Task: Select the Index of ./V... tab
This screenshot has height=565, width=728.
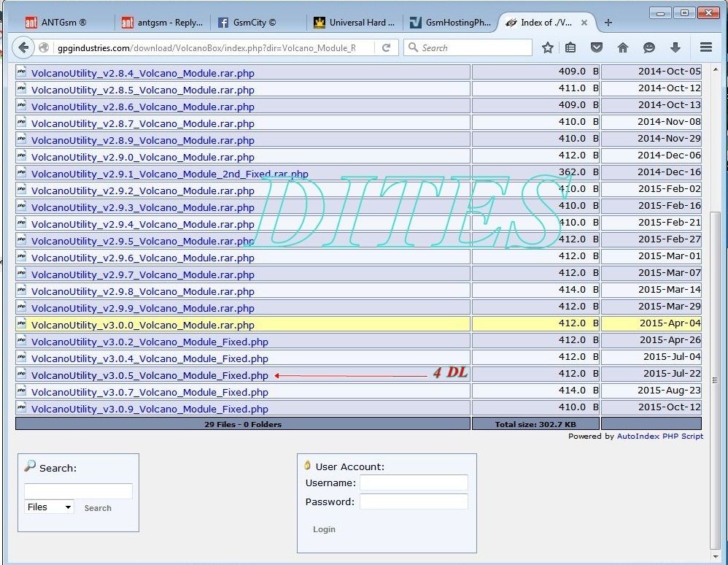Action: pyautogui.click(x=546, y=23)
